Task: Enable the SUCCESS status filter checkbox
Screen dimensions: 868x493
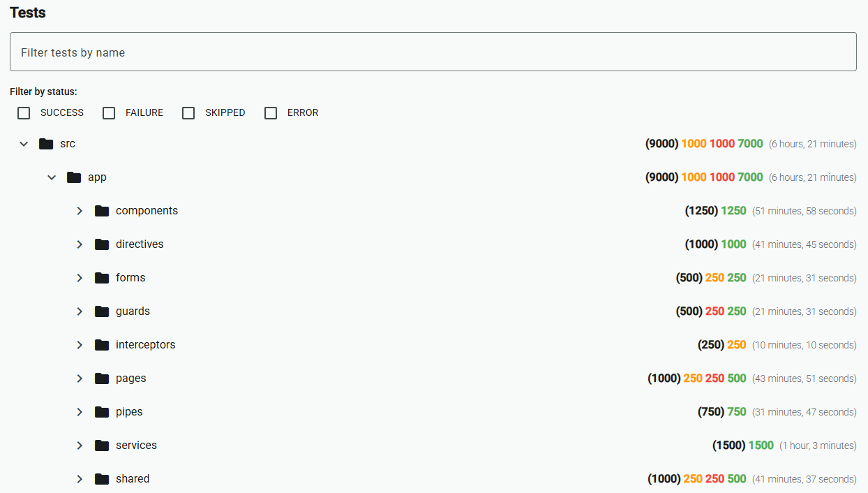Action: point(24,113)
